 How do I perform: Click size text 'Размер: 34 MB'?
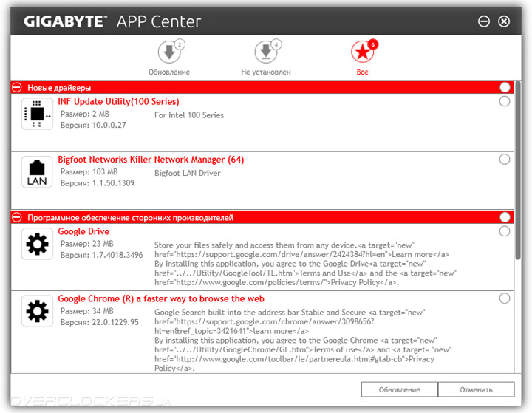(x=87, y=311)
